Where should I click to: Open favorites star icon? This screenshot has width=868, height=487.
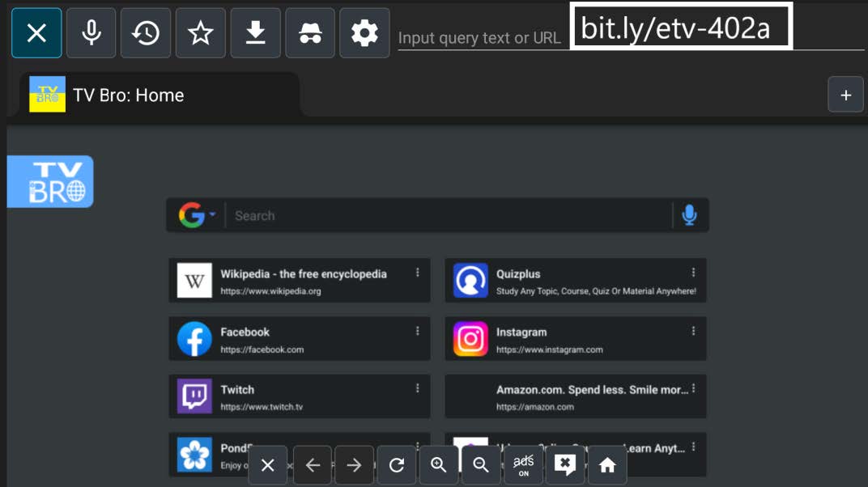[200, 33]
